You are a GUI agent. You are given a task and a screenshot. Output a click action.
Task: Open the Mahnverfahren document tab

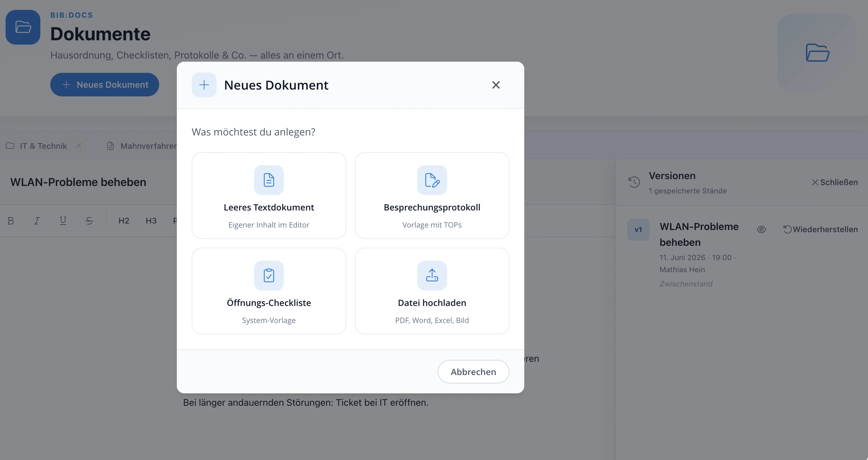[x=141, y=146]
